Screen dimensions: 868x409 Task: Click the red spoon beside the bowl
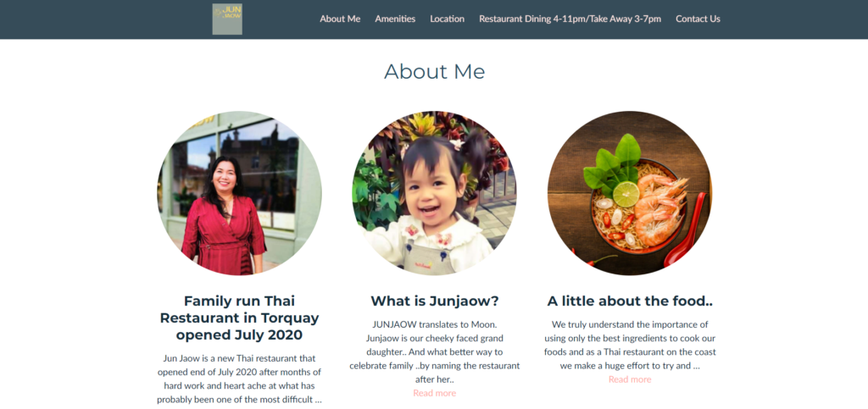[687, 230]
